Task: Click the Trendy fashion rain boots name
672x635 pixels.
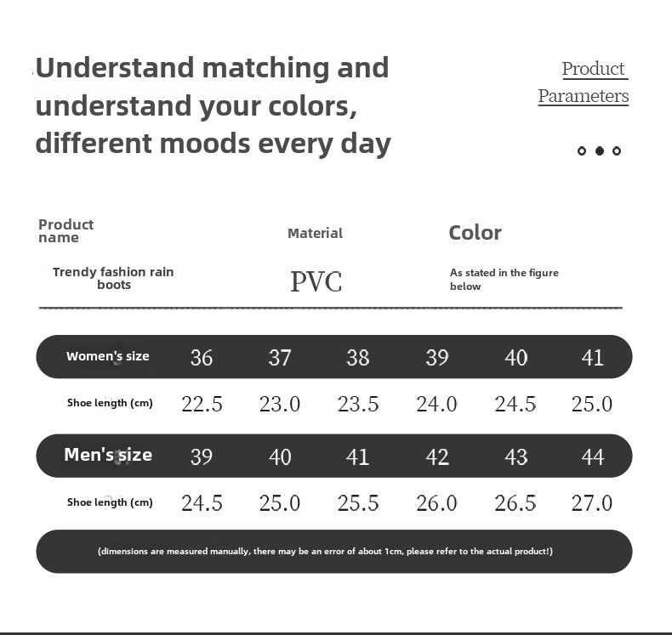Action: click(x=113, y=278)
